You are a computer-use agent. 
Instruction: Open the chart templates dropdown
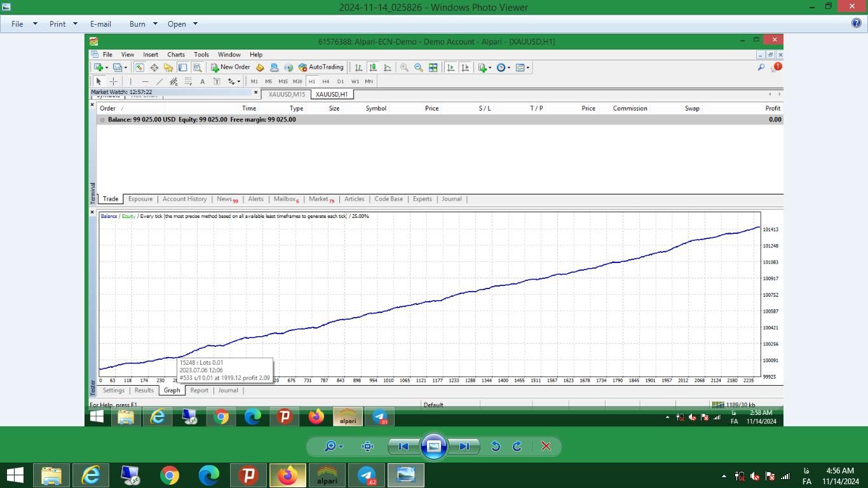pyautogui.click(x=523, y=67)
